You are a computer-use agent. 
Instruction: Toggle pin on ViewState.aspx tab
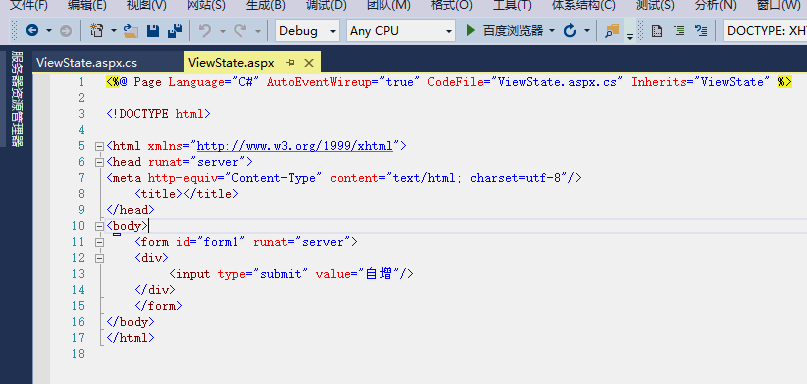[290, 63]
